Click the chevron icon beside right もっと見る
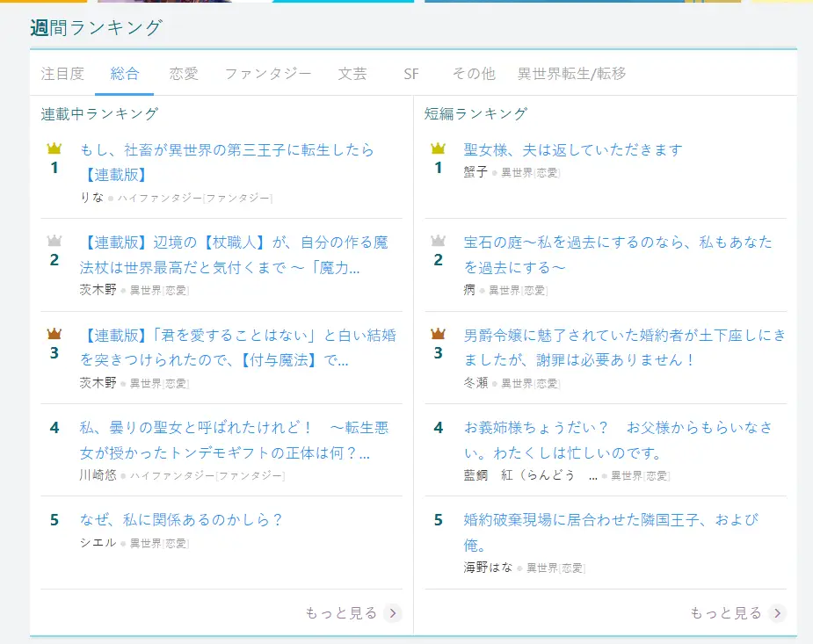The height and width of the screenshot is (644, 813). 777,612
